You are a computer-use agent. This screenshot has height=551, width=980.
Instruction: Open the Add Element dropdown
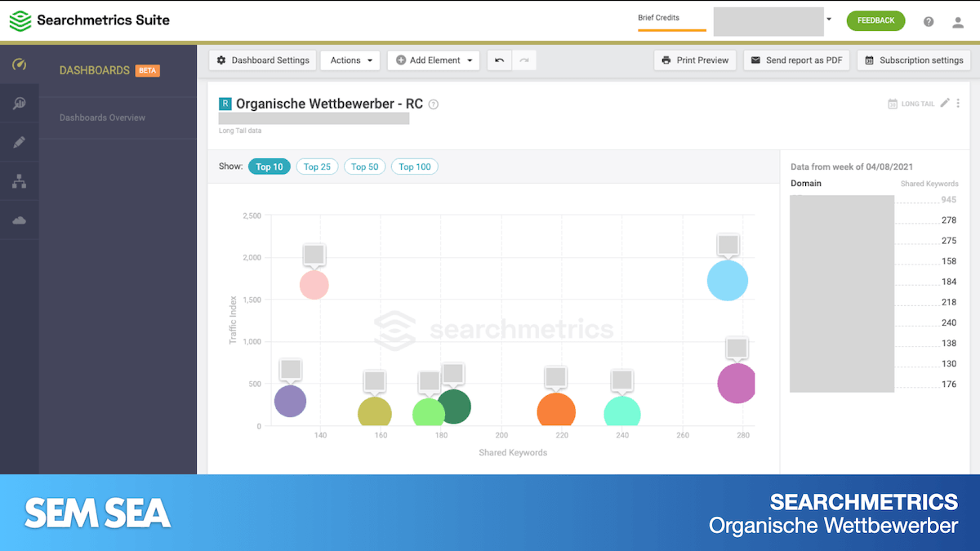pyautogui.click(x=433, y=60)
